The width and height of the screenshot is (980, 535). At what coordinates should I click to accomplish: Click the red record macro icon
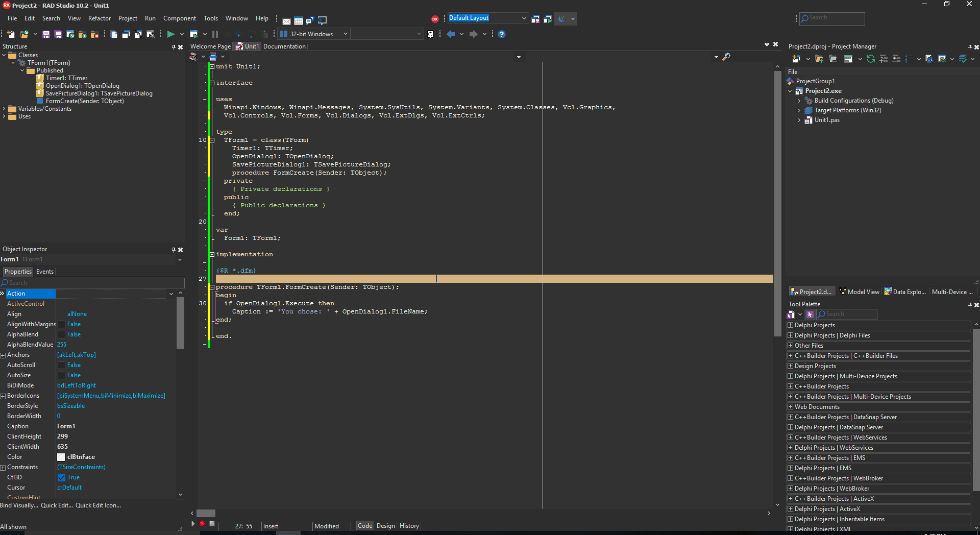coord(202,523)
